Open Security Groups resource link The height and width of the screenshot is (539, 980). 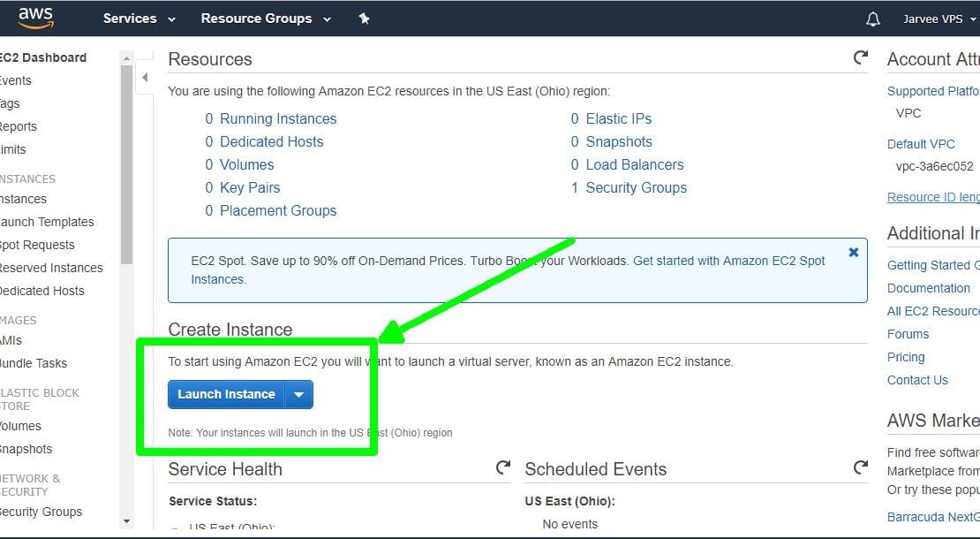(637, 188)
